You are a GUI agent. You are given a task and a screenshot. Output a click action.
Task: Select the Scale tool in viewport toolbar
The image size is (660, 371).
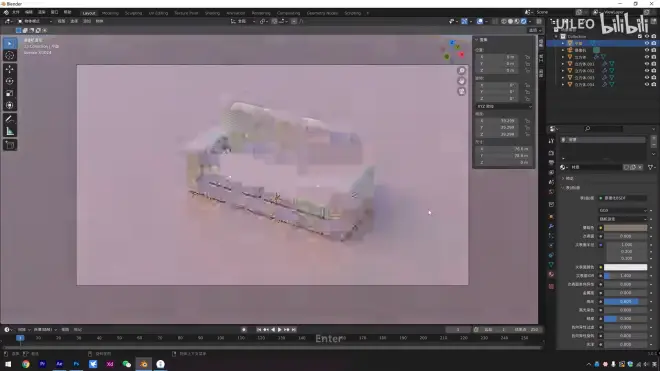[x=10, y=93]
